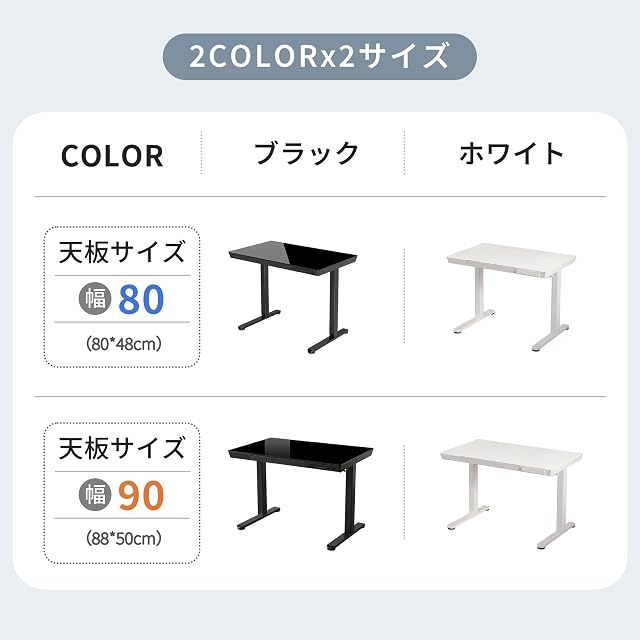This screenshot has height=640, width=640.
Task: Select the COLOR column heading
Action: point(112,156)
